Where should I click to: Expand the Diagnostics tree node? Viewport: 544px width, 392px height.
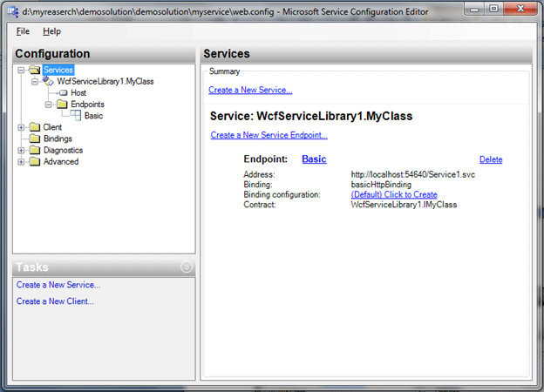click(21, 150)
